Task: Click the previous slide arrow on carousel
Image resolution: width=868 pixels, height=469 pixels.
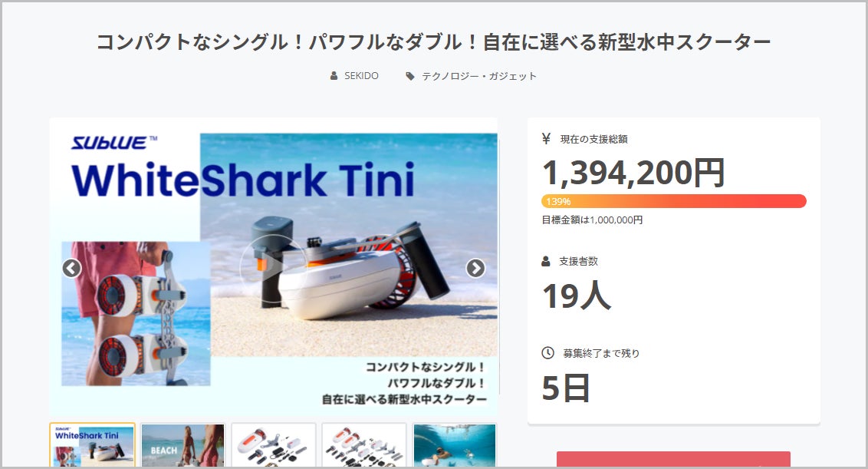Action: point(71,269)
